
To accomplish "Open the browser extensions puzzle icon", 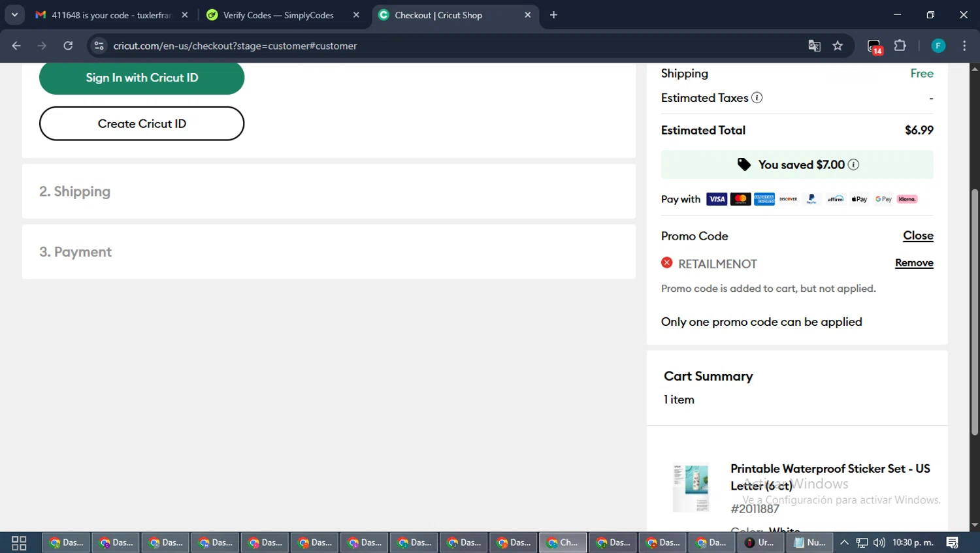I will coord(900,46).
